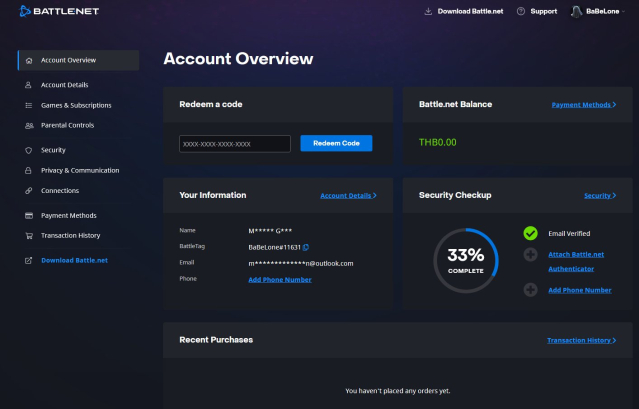Click the copy icon beside BattleTag
The width and height of the screenshot is (639, 409).
(305, 246)
